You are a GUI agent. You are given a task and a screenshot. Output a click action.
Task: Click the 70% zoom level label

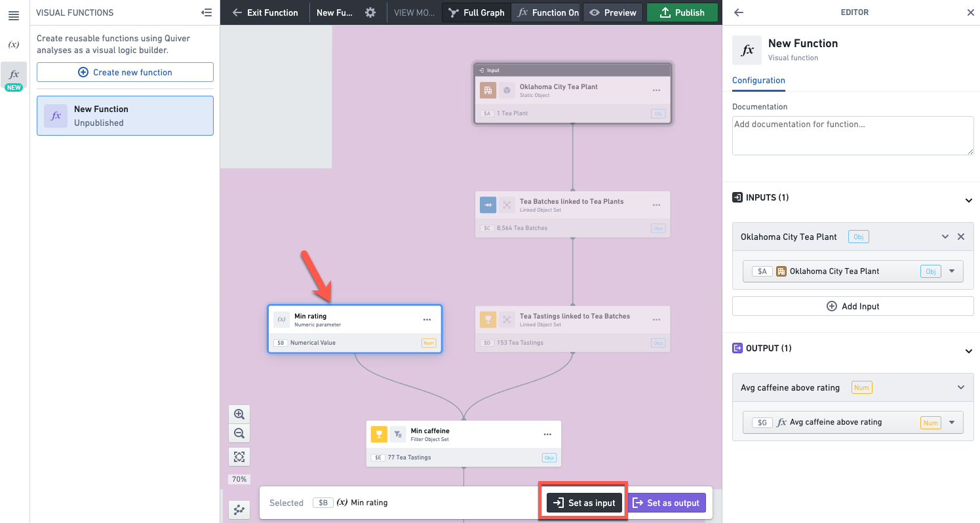(239, 479)
